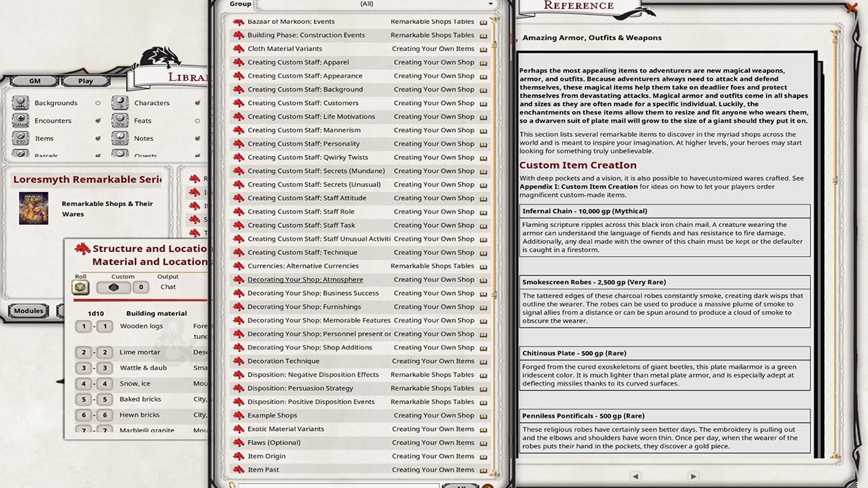Click the Roll dice icon
Viewport: 868px width, 488px height.
pyautogui.click(x=79, y=287)
